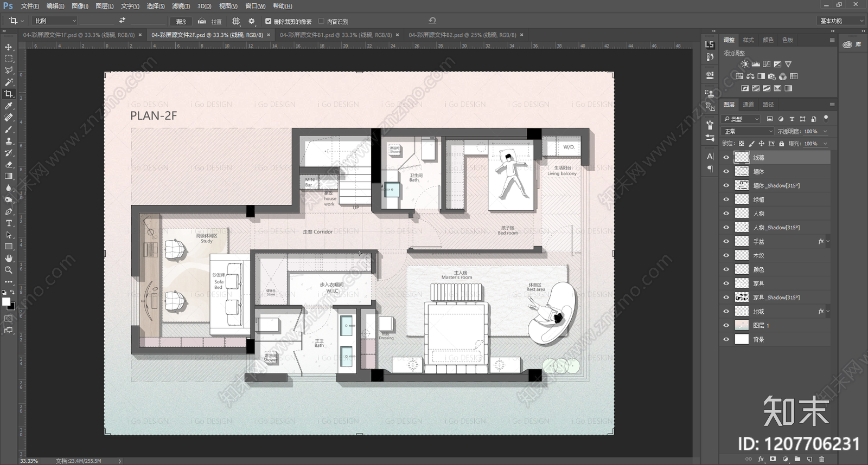Select the Horizontal Type tool
Image resolution: width=868 pixels, height=465 pixels.
9,223
